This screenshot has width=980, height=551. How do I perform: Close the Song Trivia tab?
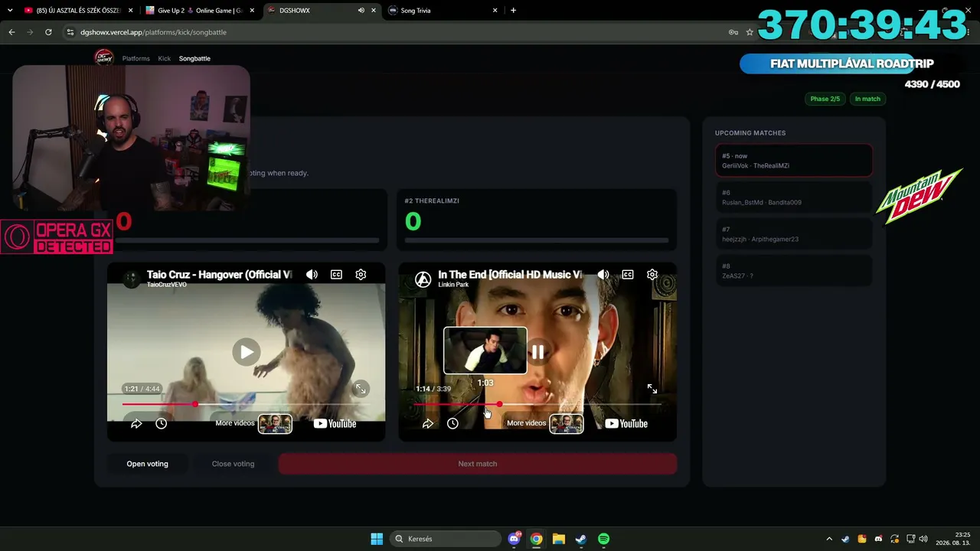click(x=495, y=11)
